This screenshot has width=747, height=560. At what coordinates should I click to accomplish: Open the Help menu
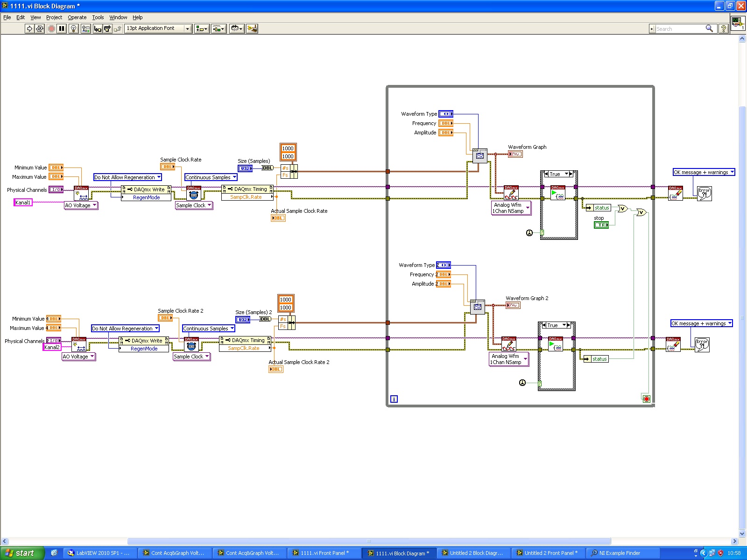click(137, 17)
